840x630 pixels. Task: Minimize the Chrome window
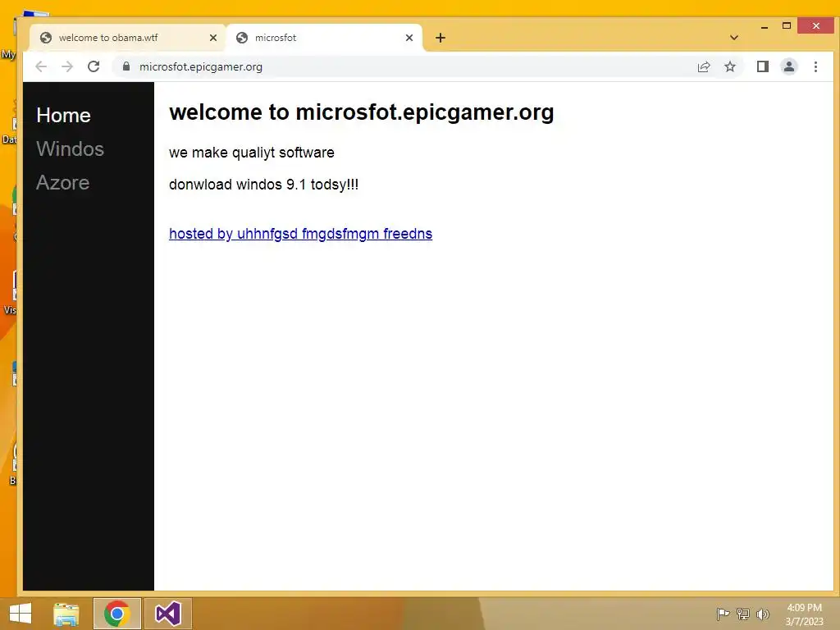765,25
